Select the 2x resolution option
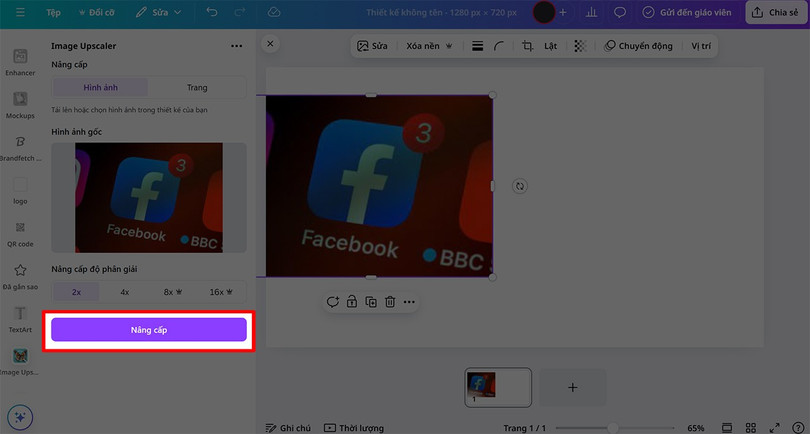 point(77,292)
